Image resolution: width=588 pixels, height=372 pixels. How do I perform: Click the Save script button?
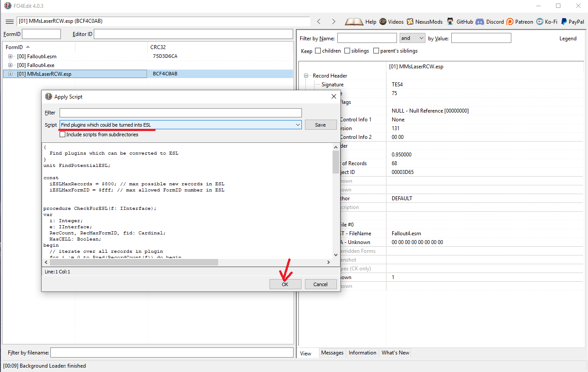[x=320, y=125]
